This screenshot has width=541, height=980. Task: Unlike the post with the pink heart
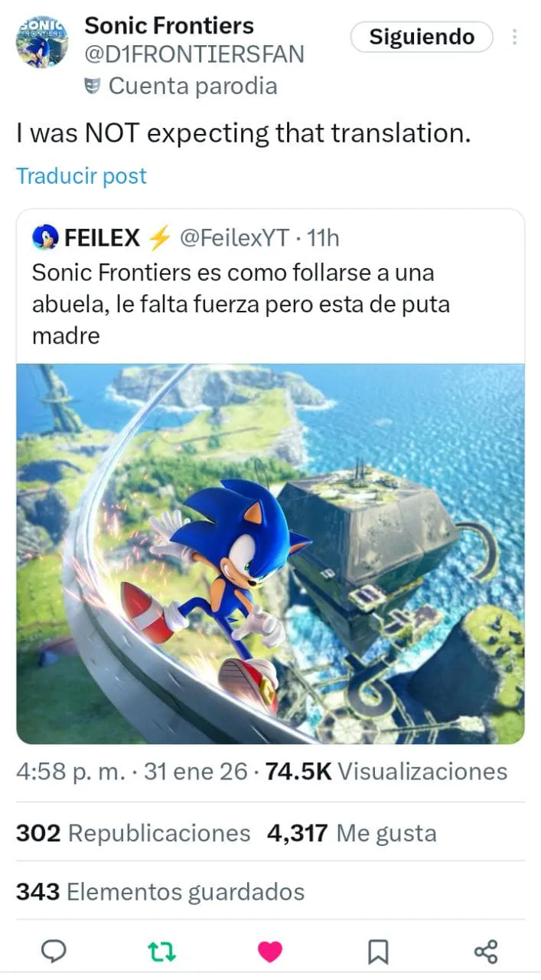[269, 952]
